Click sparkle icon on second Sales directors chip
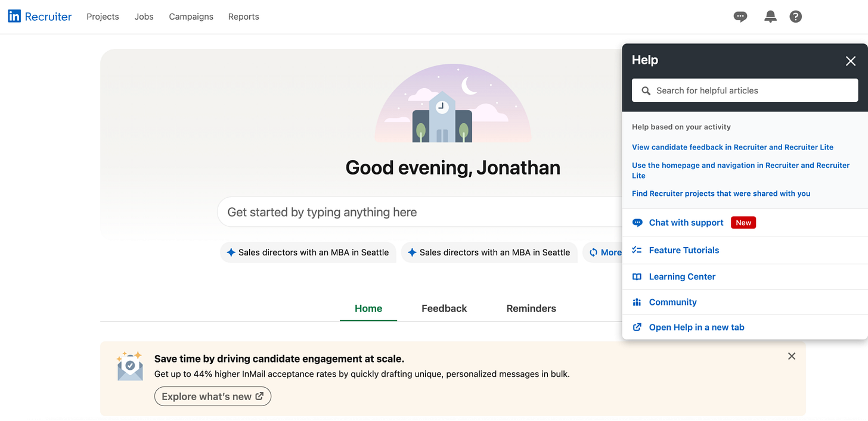This screenshot has height=421, width=868. 412,252
